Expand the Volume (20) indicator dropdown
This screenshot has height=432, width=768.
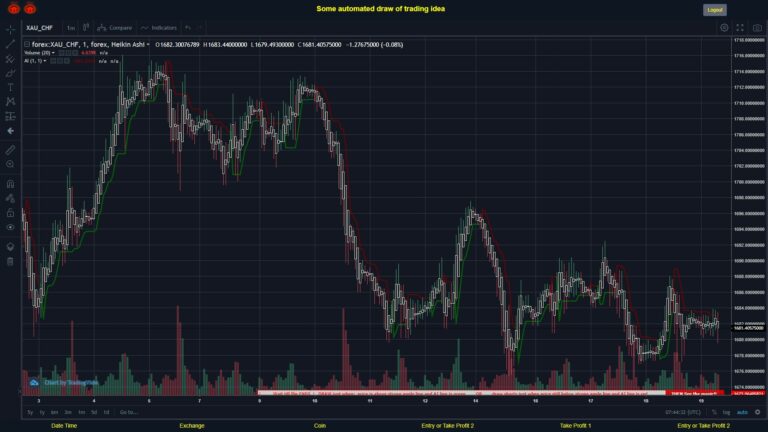tap(53, 53)
